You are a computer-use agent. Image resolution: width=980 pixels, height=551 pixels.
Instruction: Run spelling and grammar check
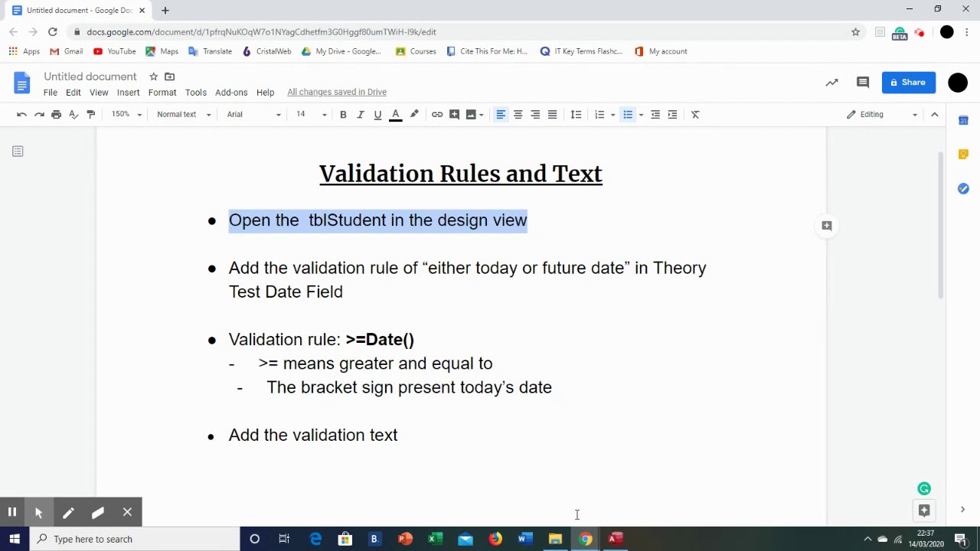tap(73, 115)
